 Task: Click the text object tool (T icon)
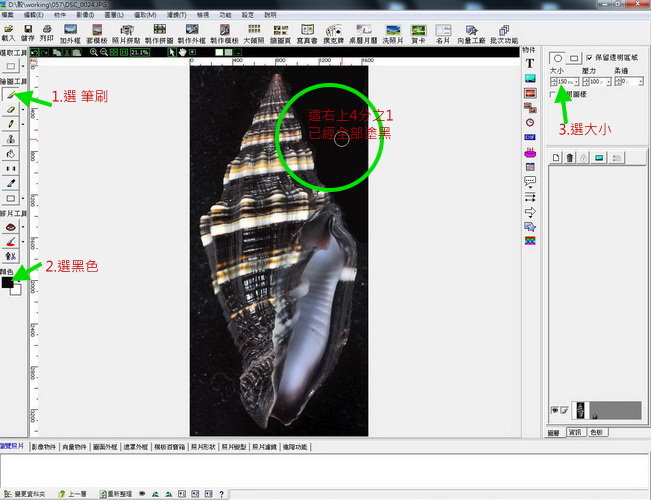point(529,63)
